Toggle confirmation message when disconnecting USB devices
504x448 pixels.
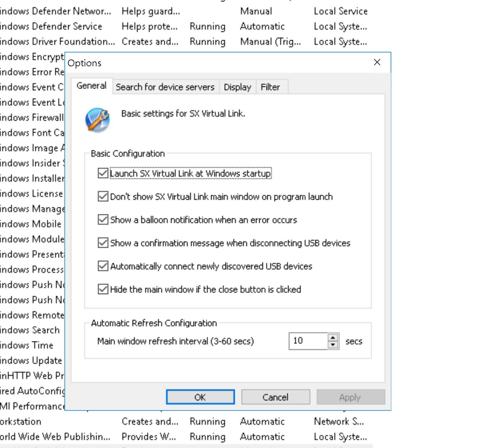tap(103, 243)
